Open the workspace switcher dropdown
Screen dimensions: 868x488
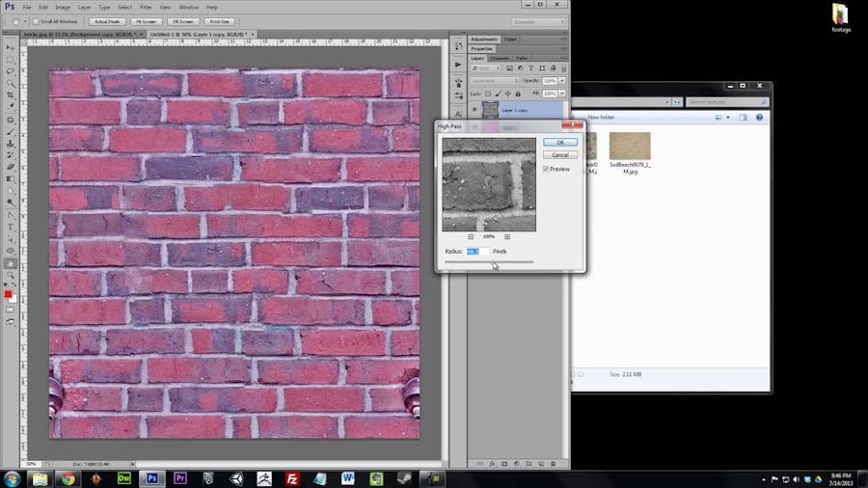point(538,21)
